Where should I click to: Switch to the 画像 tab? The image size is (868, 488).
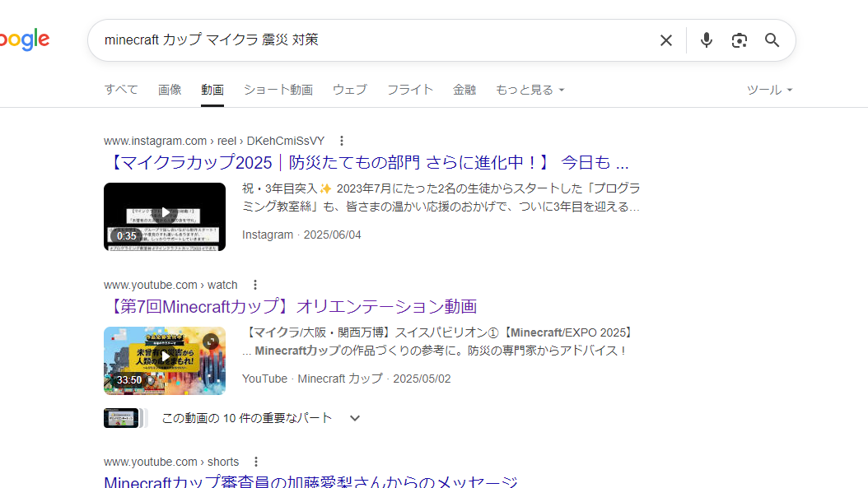[x=170, y=90]
